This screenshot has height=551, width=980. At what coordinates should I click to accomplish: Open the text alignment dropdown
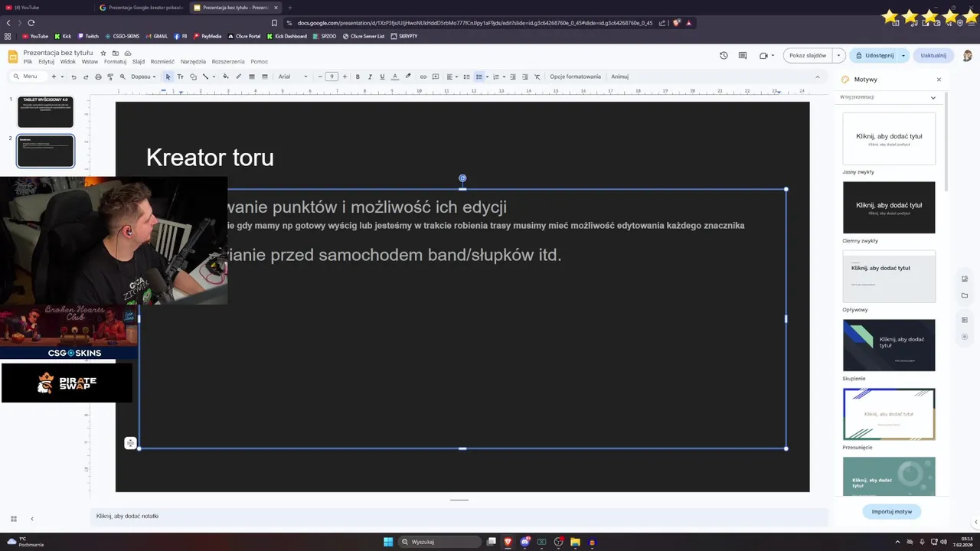tap(451, 77)
